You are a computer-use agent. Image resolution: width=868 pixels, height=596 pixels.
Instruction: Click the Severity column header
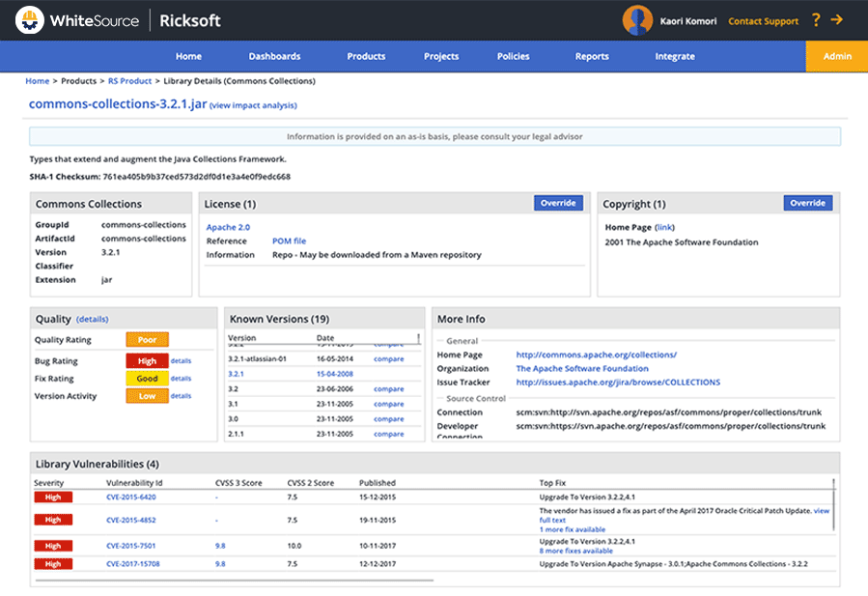tap(48, 483)
